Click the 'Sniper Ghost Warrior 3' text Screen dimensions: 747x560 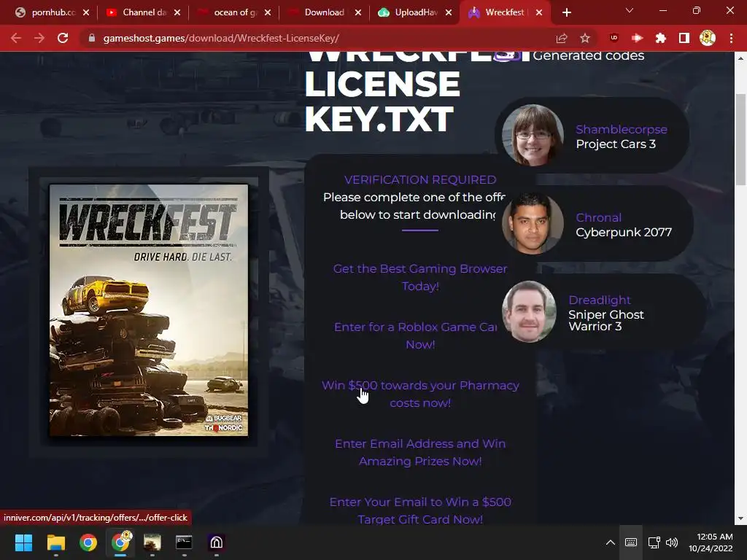(606, 321)
